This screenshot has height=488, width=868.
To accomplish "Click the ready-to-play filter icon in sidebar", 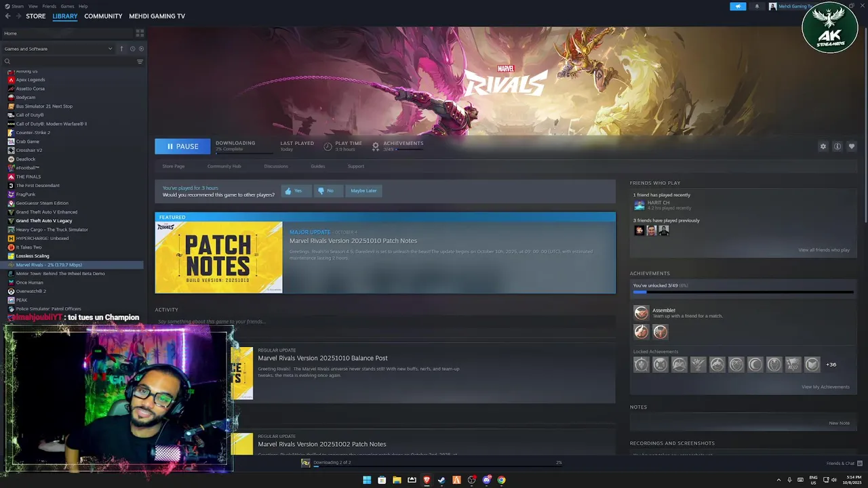I will [141, 49].
